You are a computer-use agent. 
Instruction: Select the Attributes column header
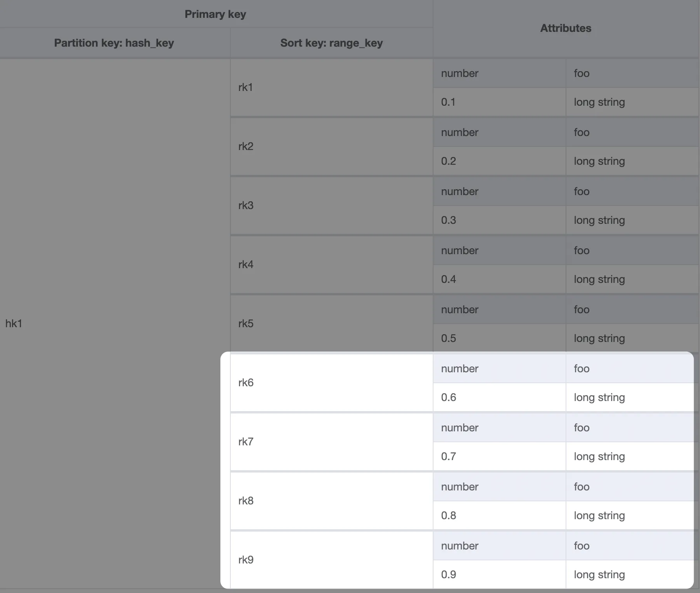point(566,28)
